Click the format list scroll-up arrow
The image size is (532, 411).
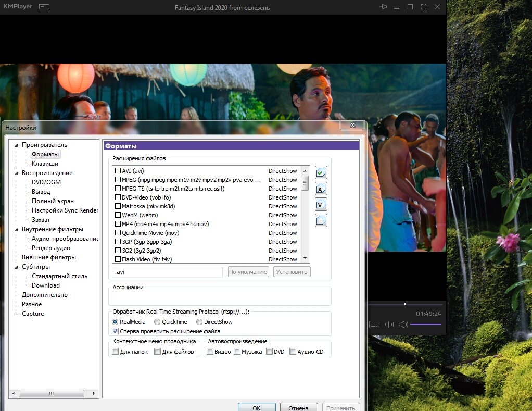point(305,171)
